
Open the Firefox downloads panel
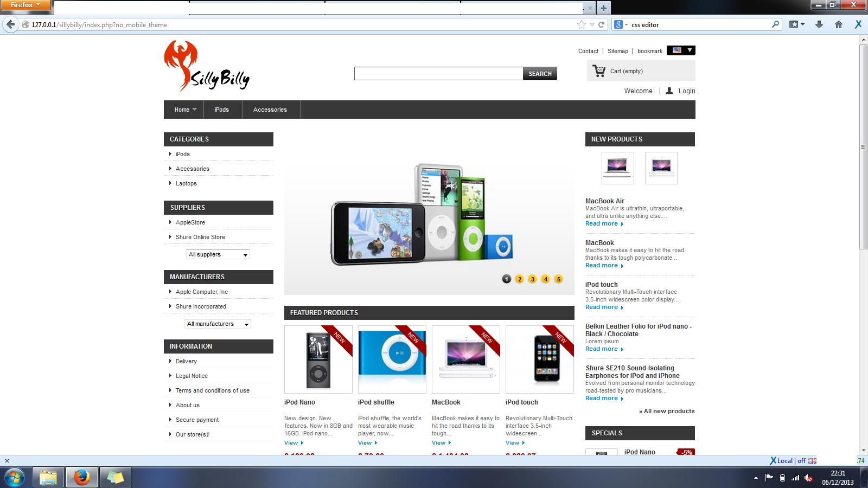(819, 24)
